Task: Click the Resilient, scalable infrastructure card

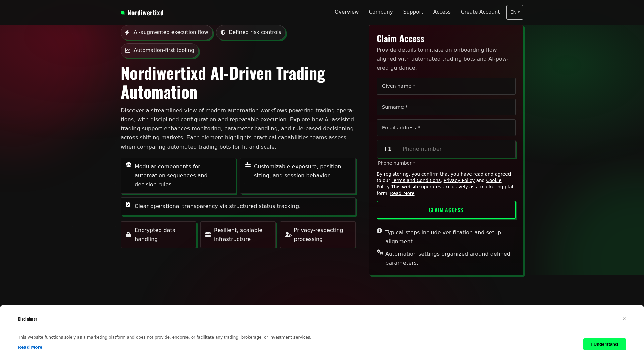Action: [x=238, y=235]
